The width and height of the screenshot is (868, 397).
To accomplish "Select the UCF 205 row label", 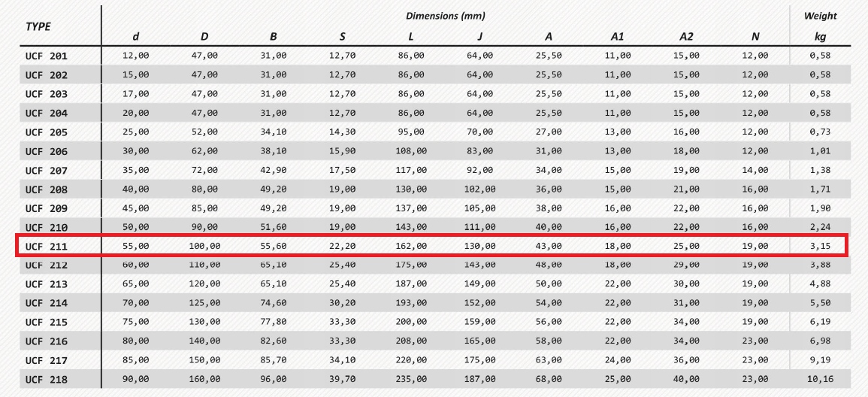I will pyautogui.click(x=46, y=132).
